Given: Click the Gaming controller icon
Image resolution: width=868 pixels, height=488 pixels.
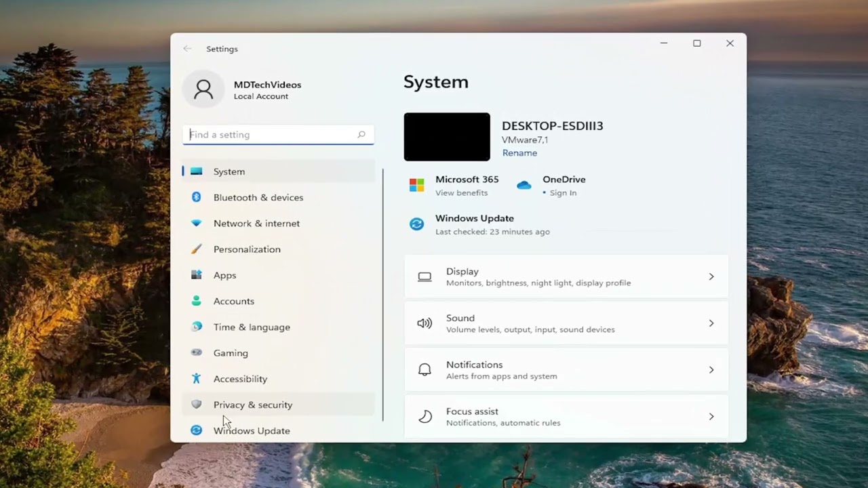Looking at the screenshot, I should [x=196, y=352].
